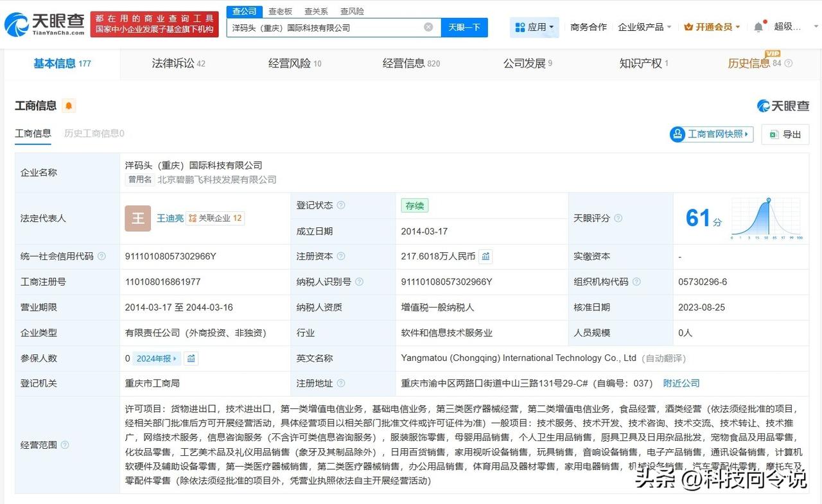The height and width of the screenshot is (504, 822).
Task: Clear the search box with X icon
Action: [x=428, y=27]
